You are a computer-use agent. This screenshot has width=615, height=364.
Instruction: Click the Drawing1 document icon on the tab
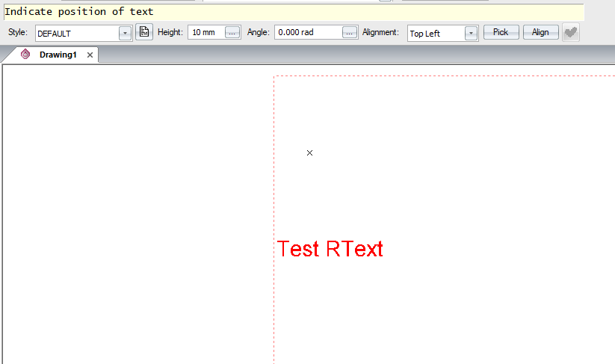25,55
